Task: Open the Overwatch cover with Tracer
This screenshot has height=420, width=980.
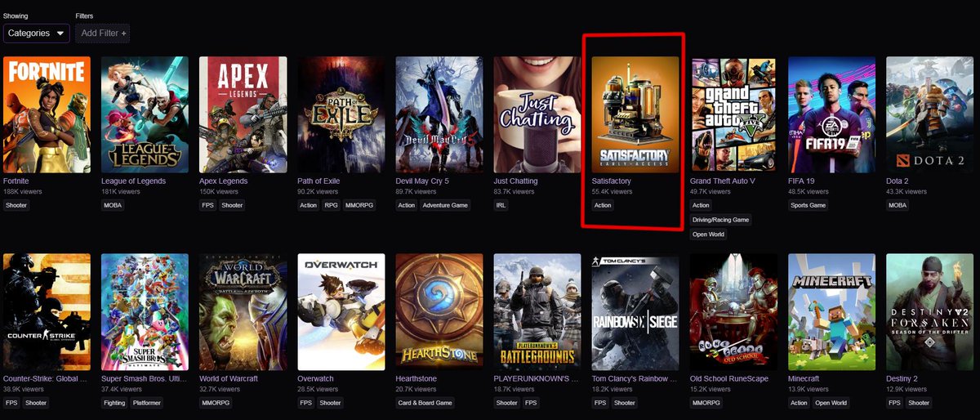Action: click(341, 311)
